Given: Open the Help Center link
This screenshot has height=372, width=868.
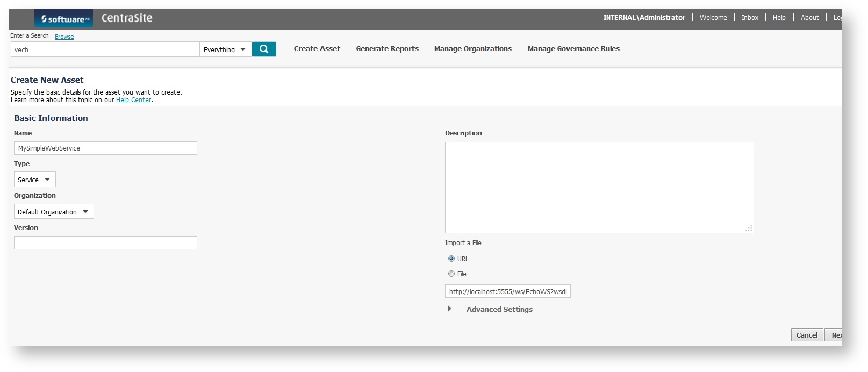Looking at the screenshot, I should pos(134,100).
